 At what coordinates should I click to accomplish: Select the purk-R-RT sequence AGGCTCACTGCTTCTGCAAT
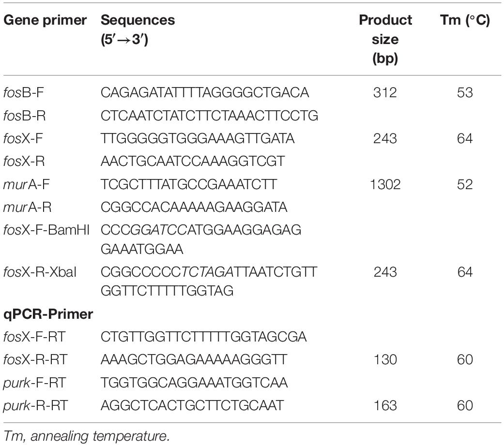point(192,405)
